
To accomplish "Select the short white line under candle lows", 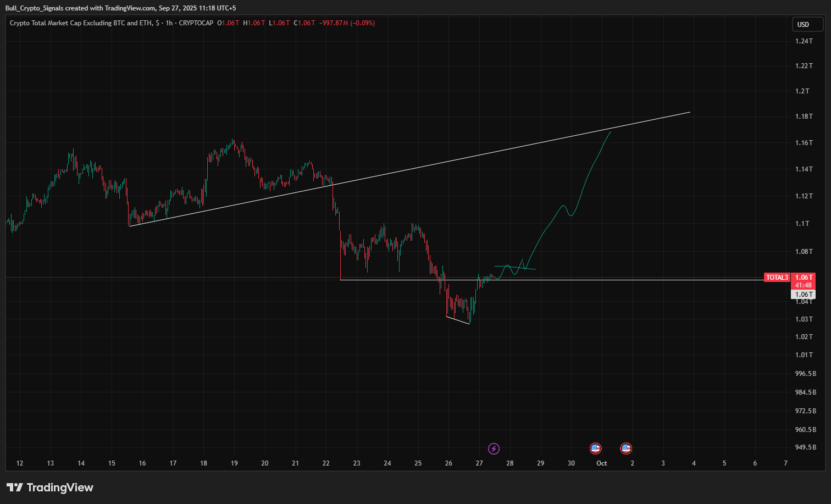I will point(458,320).
